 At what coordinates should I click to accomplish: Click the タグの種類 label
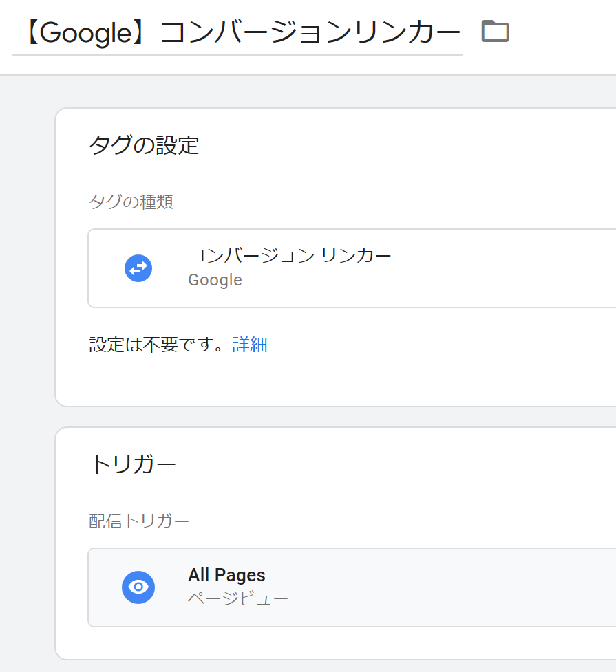point(131,202)
